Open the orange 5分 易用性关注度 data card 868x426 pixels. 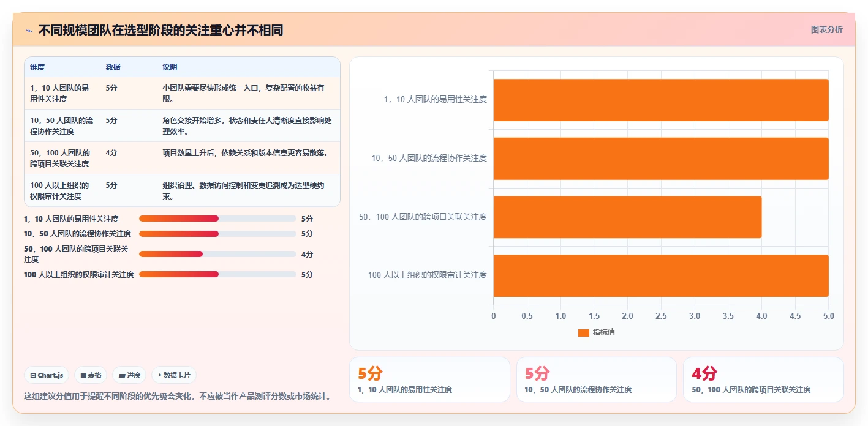(x=429, y=379)
